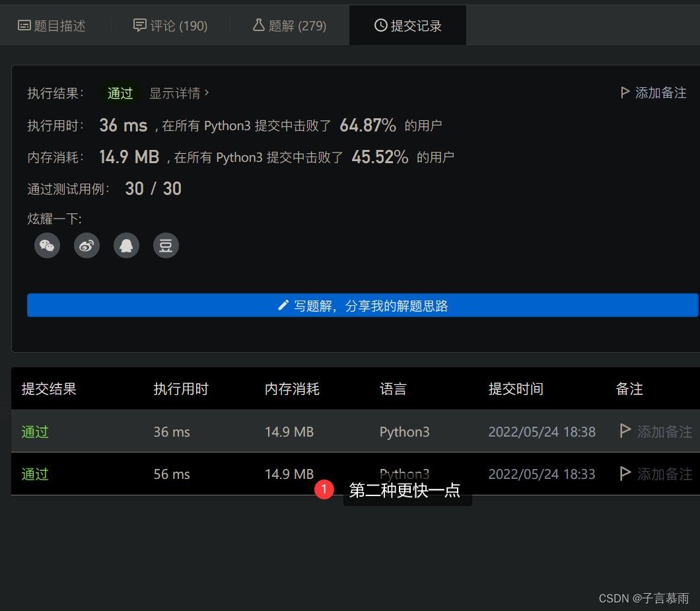Add a note for the 18:33 submission

point(656,474)
